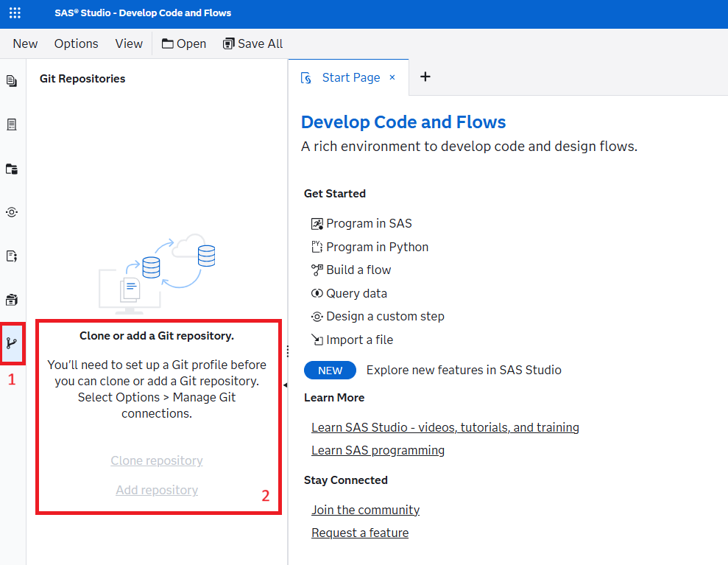Click the Start Page tab icon
728x565 pixels.
tap(306, 77)
